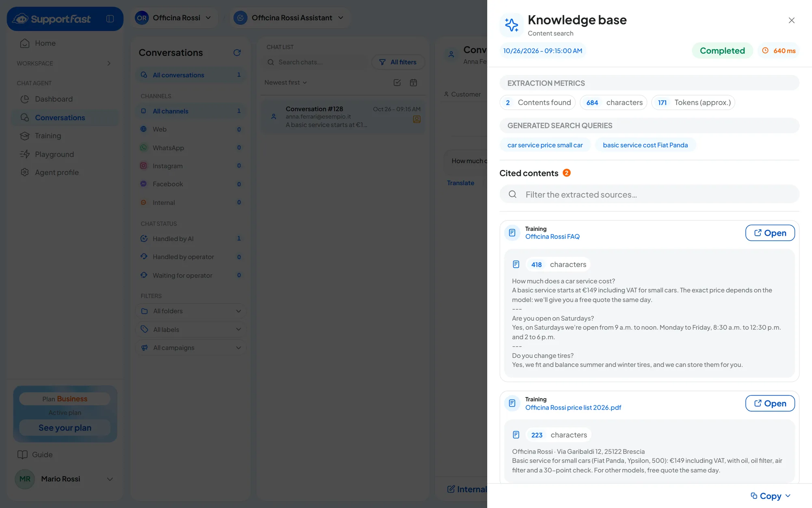
Task: Open Copy options at panel bottom
Action: [x=771, y=496]
